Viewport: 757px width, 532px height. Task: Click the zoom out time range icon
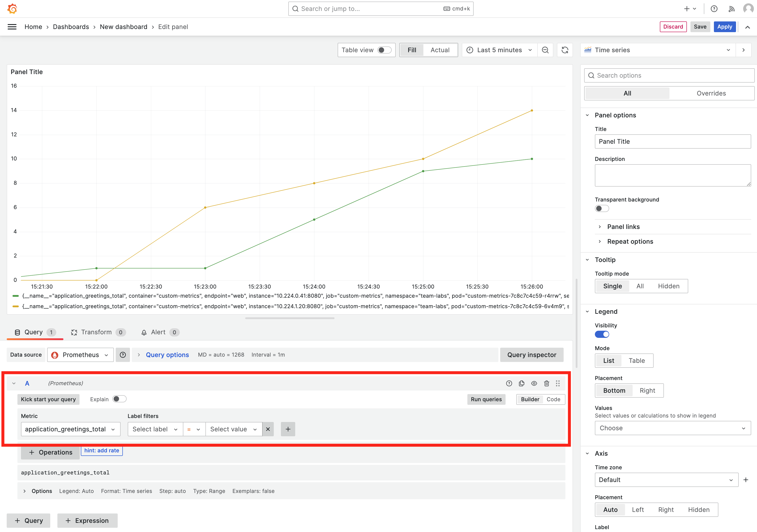click(545, 50)
